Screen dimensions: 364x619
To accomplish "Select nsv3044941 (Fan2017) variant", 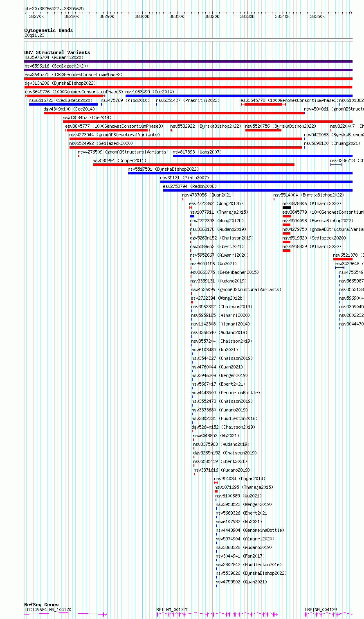I will point(240,556).
